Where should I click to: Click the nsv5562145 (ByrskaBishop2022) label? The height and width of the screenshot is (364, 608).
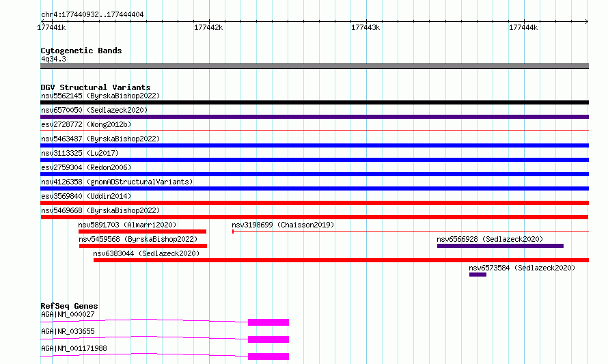click(100, 96)
